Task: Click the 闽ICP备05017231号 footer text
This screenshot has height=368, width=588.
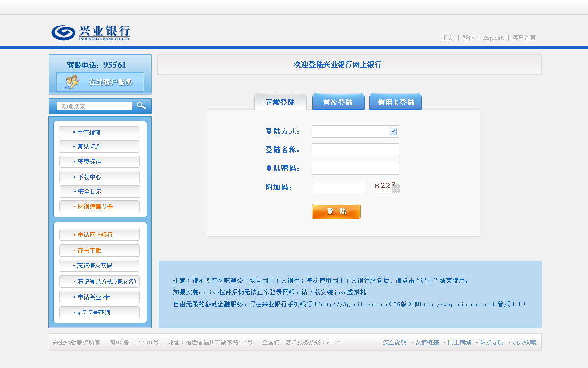Action: tap(134, 342)
